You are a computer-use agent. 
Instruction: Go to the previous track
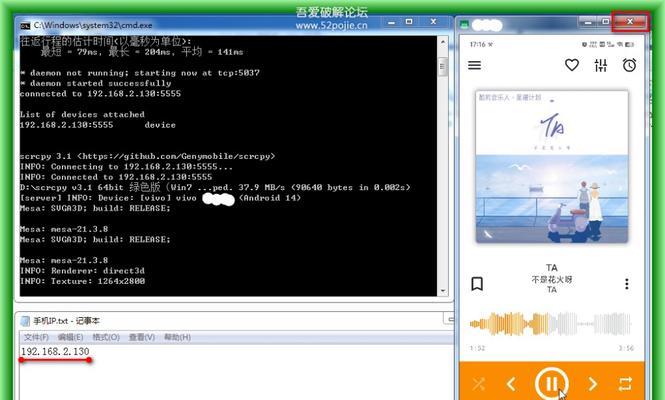pos(511,384)
